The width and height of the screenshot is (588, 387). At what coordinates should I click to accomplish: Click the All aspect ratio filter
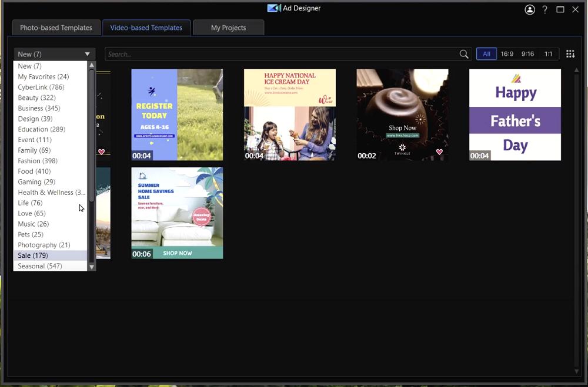click(x=486, y=53)
